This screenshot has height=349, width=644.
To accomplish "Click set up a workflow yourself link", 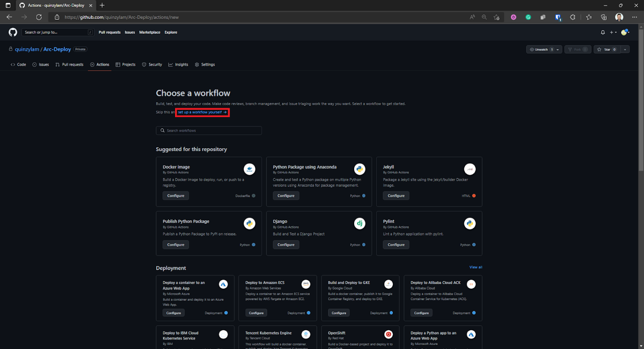I will (x=202, y=112).
